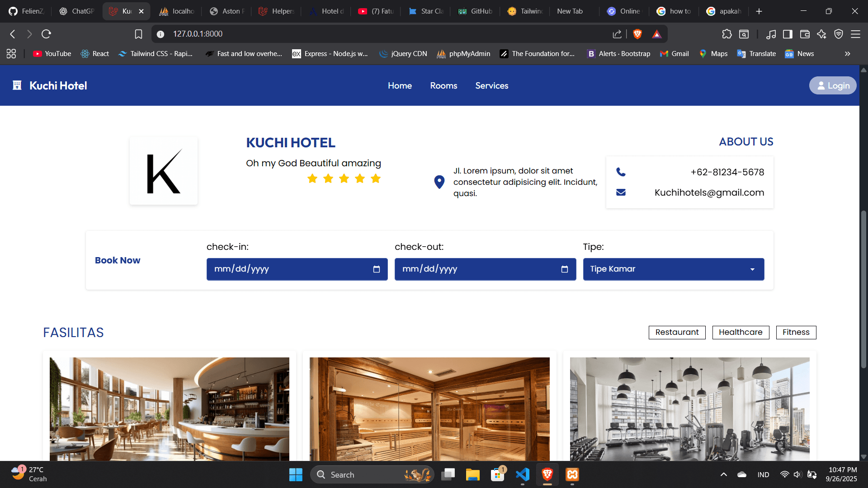Open the Rooms navigation menu item
868x488 pixels.
(443, 86)
